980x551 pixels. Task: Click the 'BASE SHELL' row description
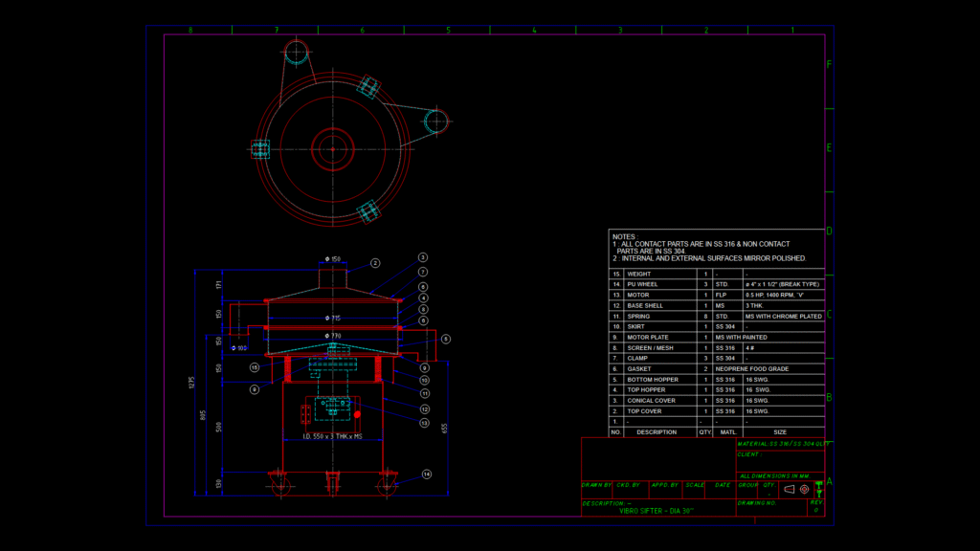click(x=645, y=305)
